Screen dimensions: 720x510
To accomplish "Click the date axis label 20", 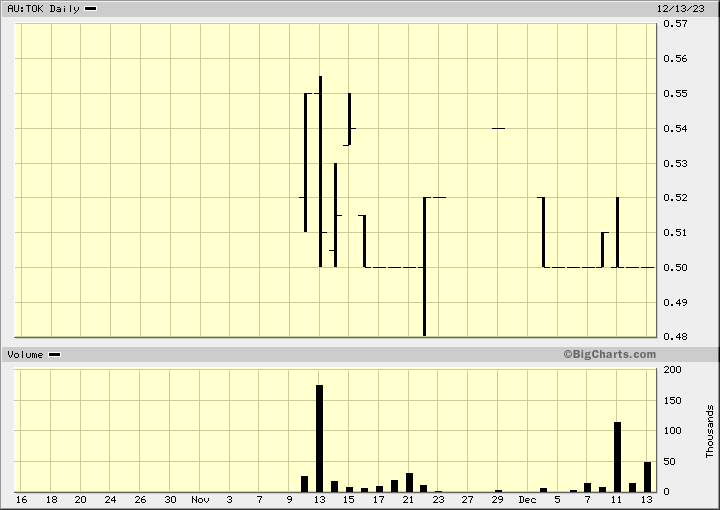I will coord(80,499).
